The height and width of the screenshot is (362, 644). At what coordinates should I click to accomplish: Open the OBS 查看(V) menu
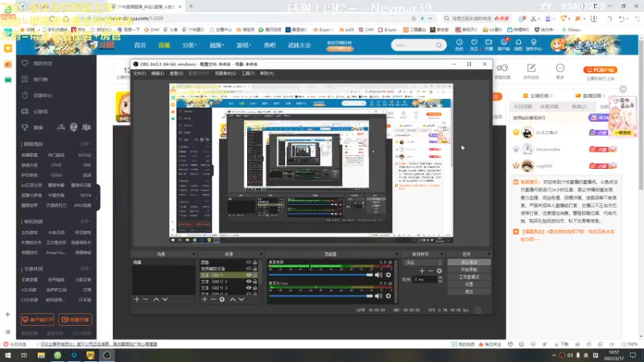tap(176, 73)
